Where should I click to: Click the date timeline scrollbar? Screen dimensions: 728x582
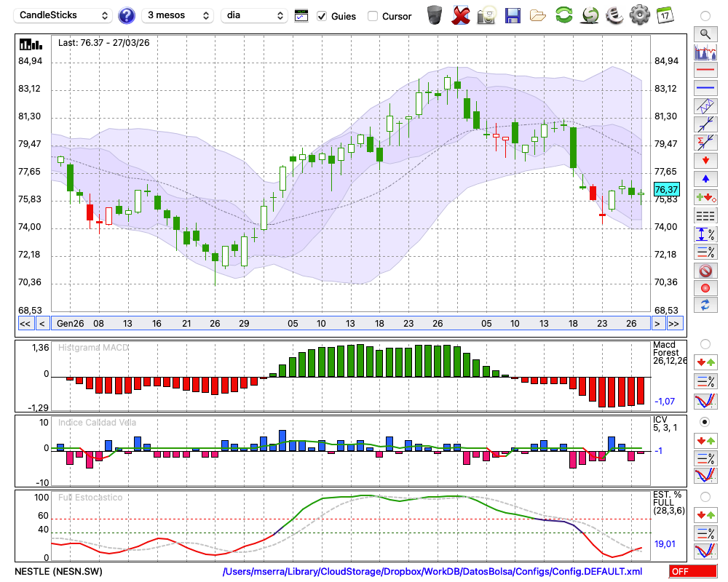[349, 324]
